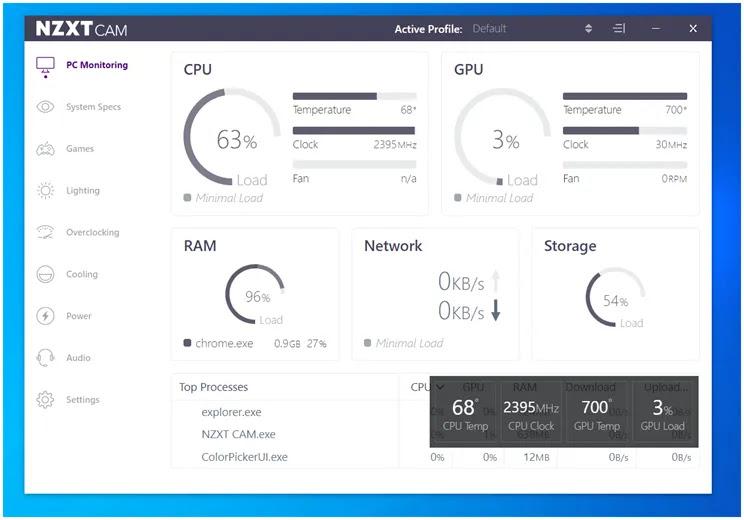Open the Audio section

tap(78, 358)
